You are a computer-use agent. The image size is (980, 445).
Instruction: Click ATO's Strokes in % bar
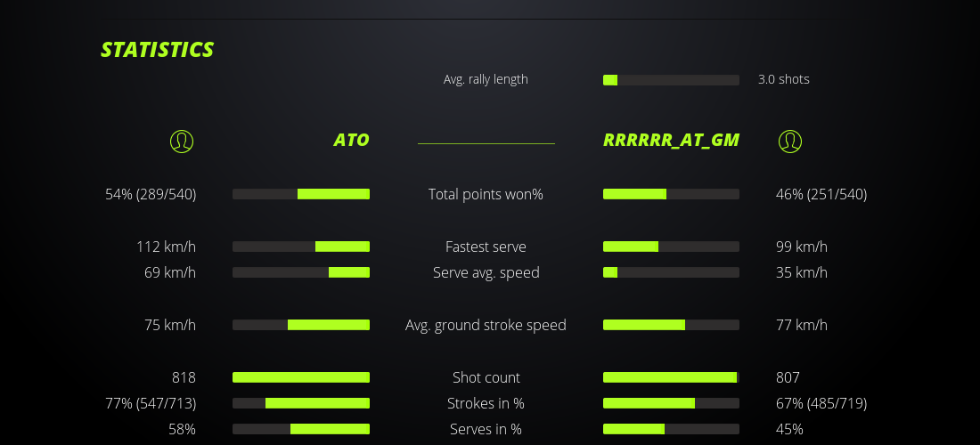(x=301, y=403)
